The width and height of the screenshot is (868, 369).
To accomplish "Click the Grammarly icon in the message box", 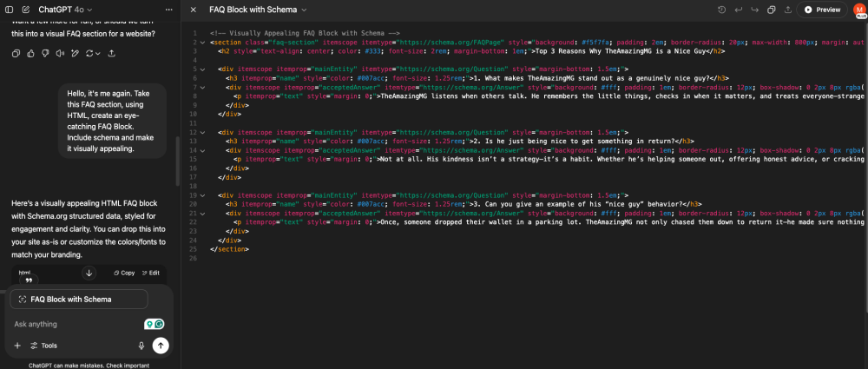I will coord(160,324).
